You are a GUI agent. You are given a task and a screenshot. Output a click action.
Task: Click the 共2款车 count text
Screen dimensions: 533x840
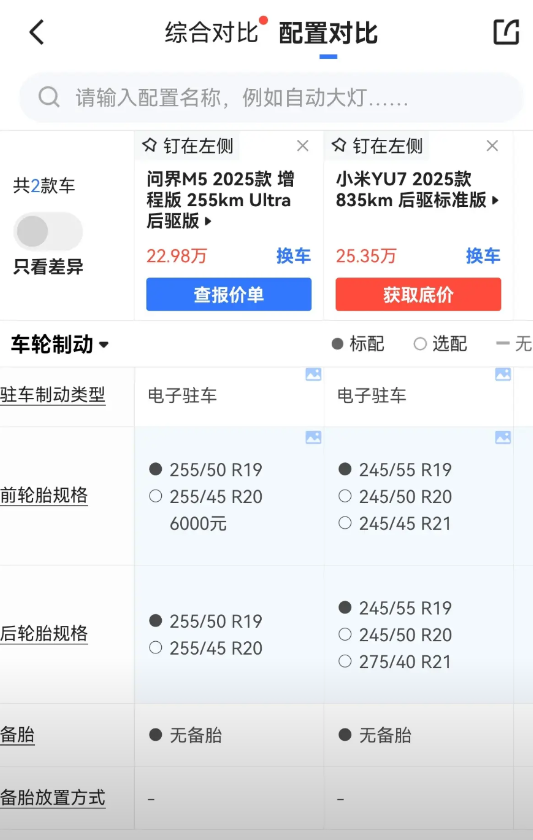pyautogui.click(x=44, y=186)
